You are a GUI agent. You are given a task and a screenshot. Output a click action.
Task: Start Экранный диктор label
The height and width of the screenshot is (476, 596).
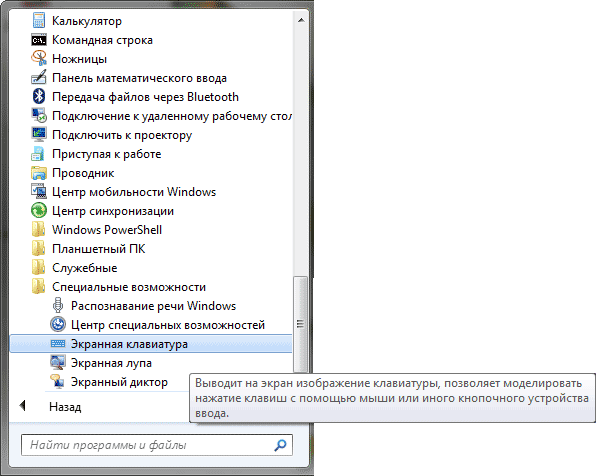(119, 382)
